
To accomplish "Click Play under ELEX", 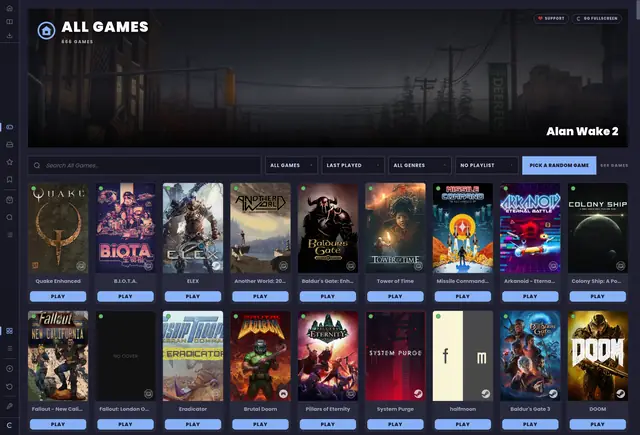I will [193, 296].
